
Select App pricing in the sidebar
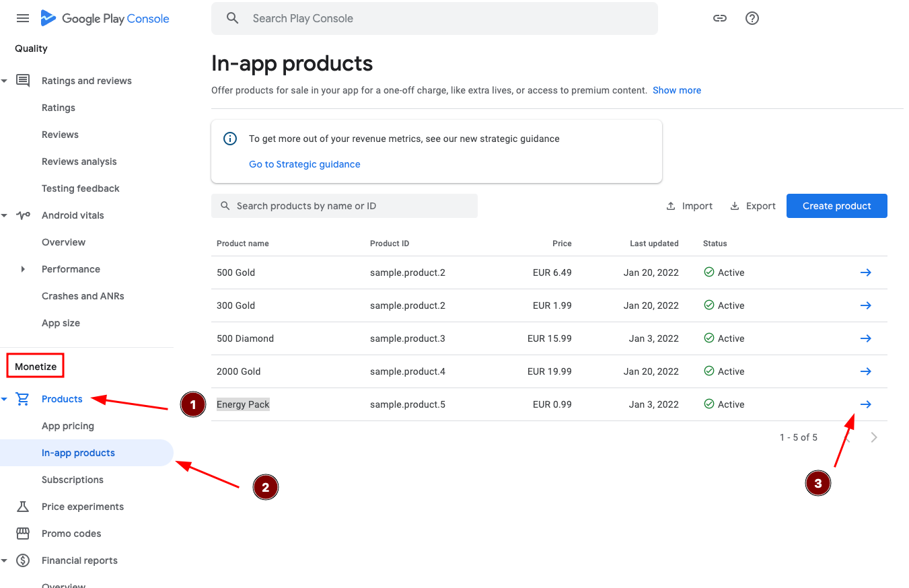[67, 425]
